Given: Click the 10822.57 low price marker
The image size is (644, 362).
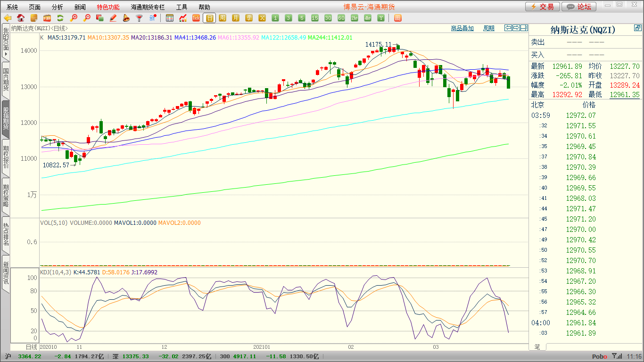Looking at the screenshot, I should (56, 165).
